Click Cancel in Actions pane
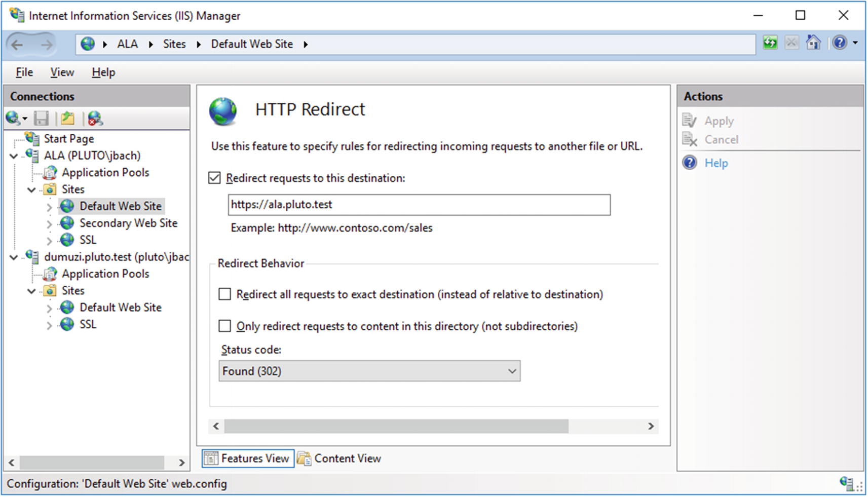Image resolution: width=868 pixels, height=497 pixels. (x=721, y=139)
